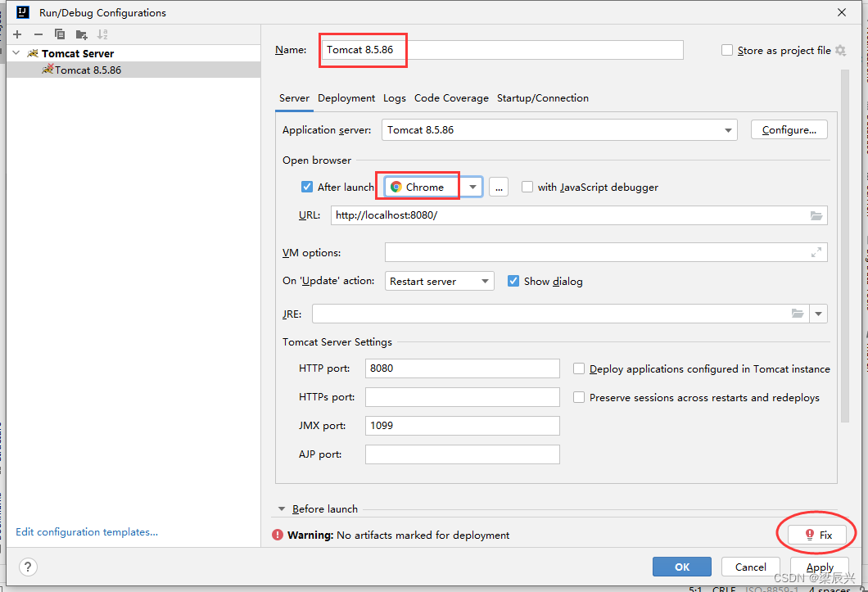Browse for URL with folder icon
Viewport: 868px width, 592px height.
click(x=816, y=215)
